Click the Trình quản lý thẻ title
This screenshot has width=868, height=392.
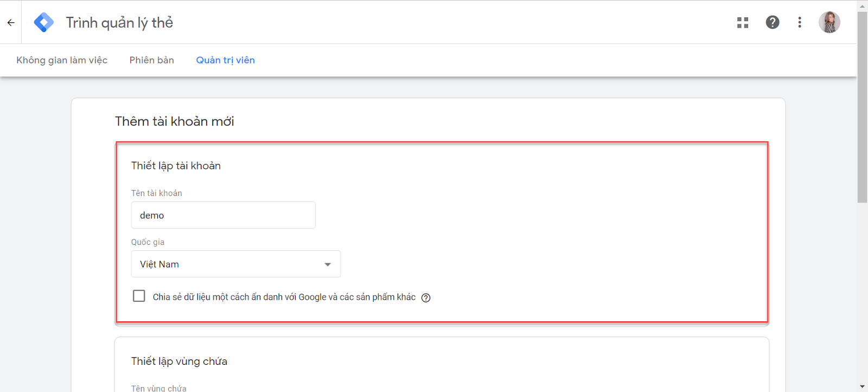(119, 23)
